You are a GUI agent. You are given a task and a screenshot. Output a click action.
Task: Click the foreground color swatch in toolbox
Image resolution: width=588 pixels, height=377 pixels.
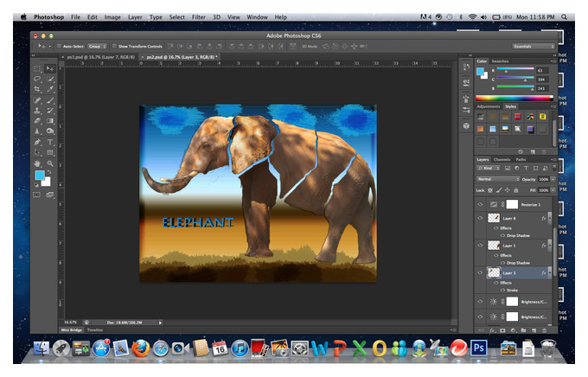pyautogui.click(x=40, y=175)
